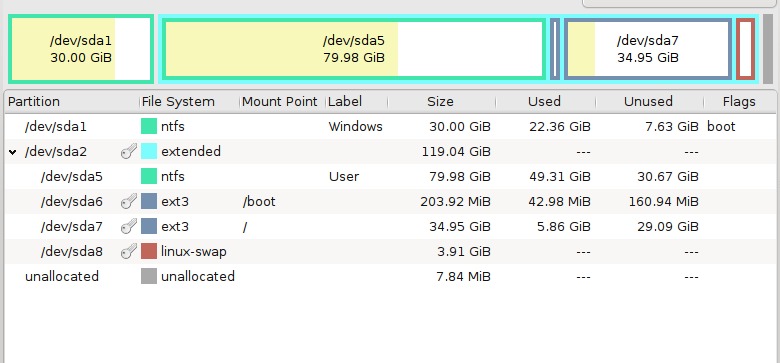Click the key lock icon for /dev/sda6
The width and height of the screenshot is (780, 363).
click(129, 201)
